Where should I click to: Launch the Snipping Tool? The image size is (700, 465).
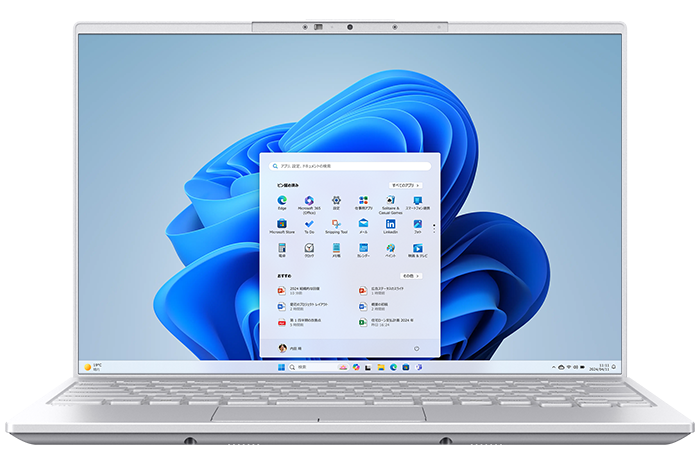tap(336, 226)
